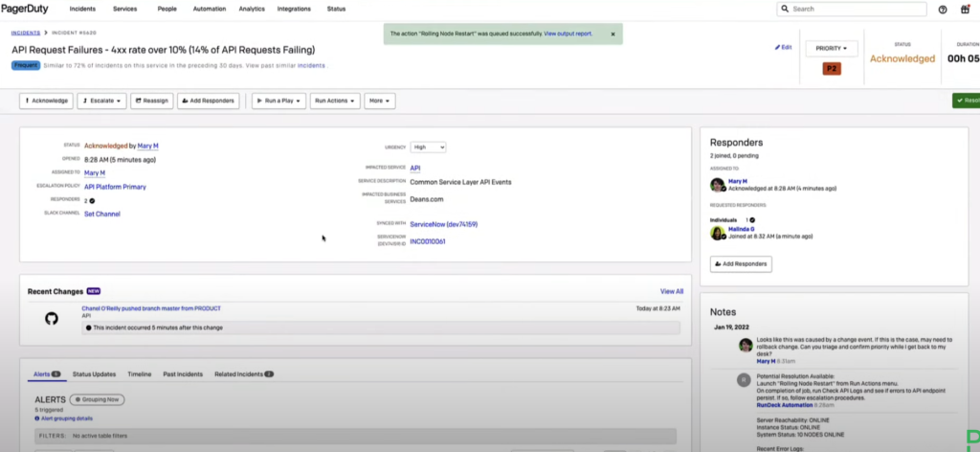Change the Urgency High select box
This screenshot has height=452, width=980.
point(428,147)
